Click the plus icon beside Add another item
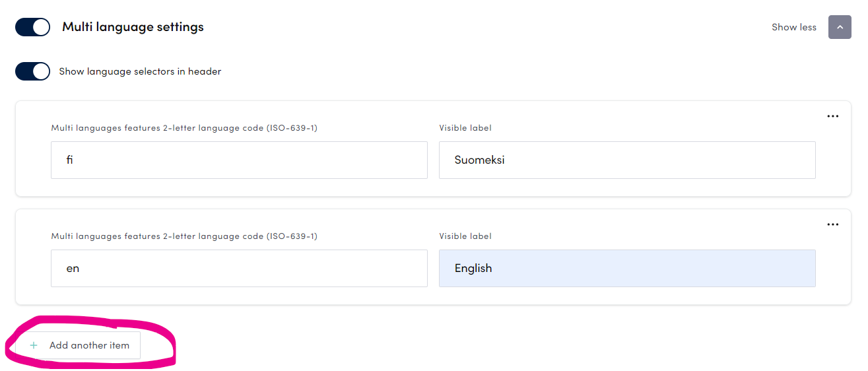This screenshot has width=868, height=371. (34, 345)
